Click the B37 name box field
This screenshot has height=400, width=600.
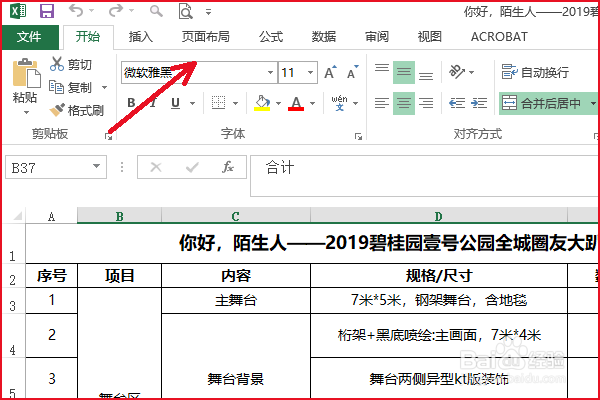pyautogui.click(x=48, y=167)
